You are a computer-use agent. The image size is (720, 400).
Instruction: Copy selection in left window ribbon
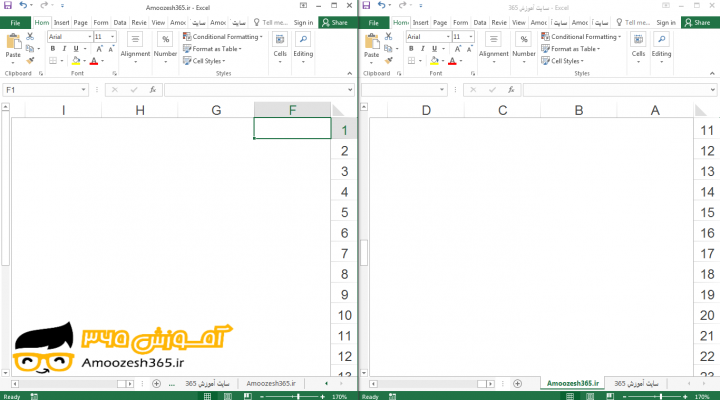pyautogui.click(x=30, y=48)
